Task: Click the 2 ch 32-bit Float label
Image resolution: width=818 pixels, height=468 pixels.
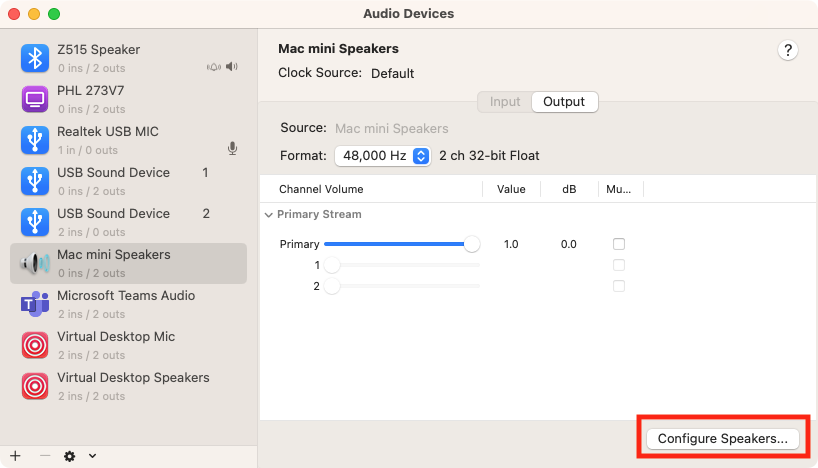Action: pyautogui.click(x=489, y=156)
